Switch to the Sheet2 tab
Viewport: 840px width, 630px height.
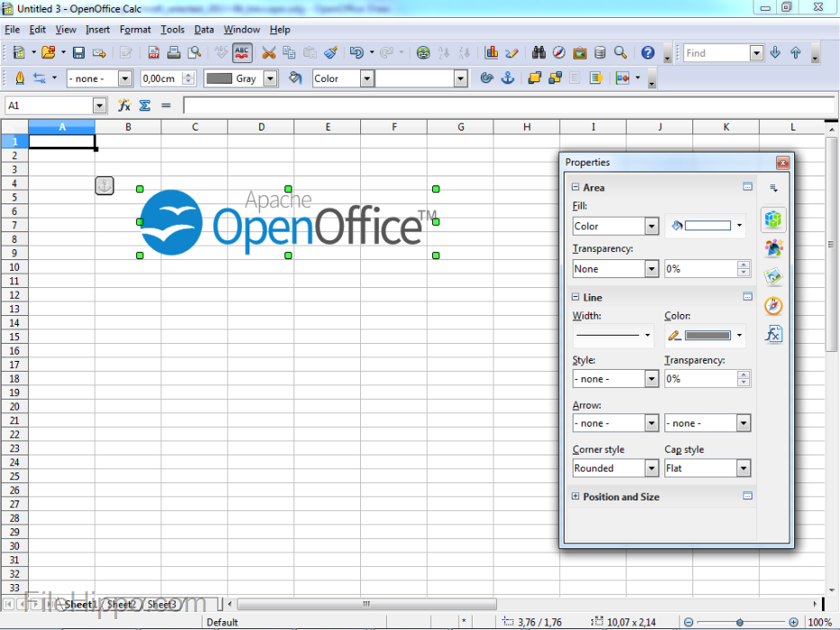pyautogui.click(x=122, y=604)
